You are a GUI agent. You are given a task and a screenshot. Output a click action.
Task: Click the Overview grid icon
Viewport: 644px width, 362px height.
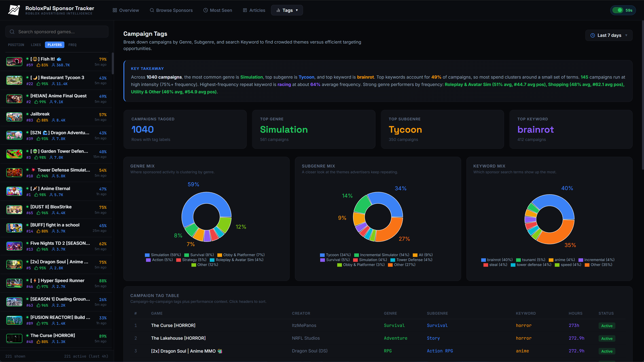tap(115, 10)
